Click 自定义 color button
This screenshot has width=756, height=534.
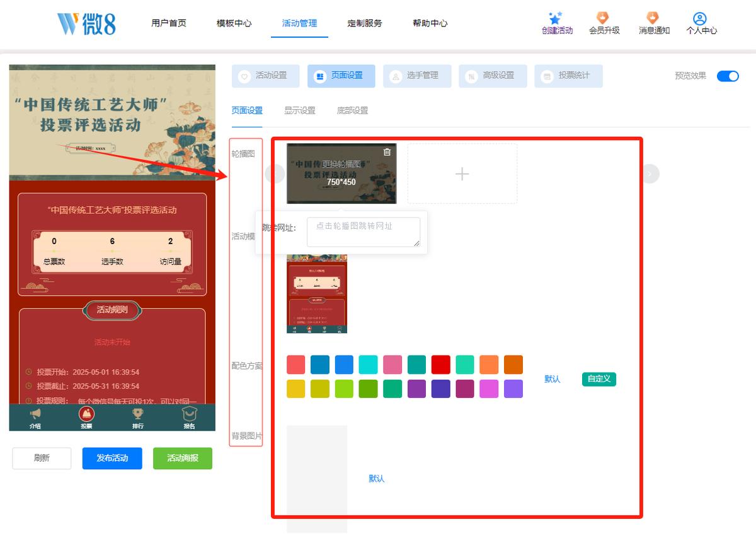click(x=599, y=379)
